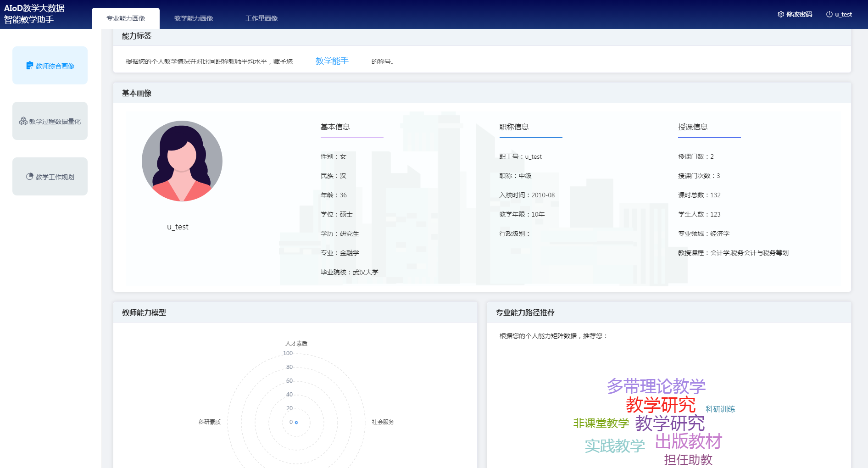Click the power icon next to u_test
Viewport: 868px width, 468px height.
829,14
